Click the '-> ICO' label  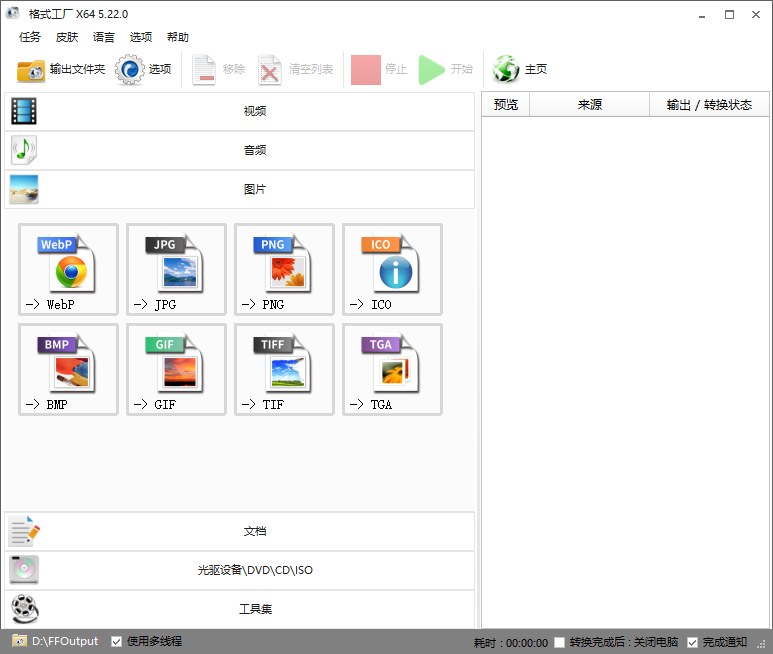tap(371, 305)
